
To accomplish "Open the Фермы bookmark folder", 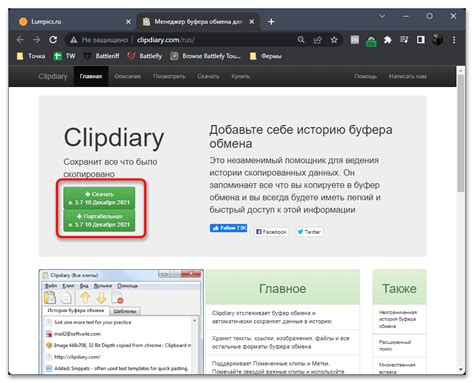I will click(266, 56).
